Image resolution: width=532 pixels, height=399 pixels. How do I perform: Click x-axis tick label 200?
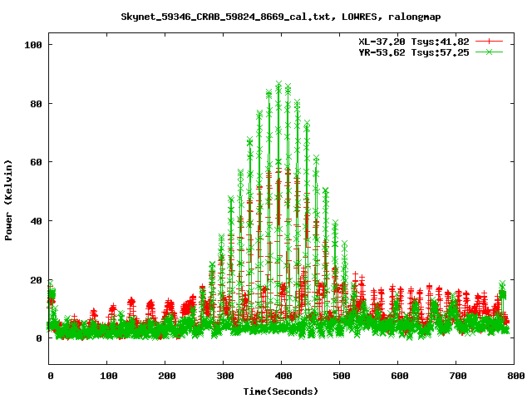(x=167, y=376)
